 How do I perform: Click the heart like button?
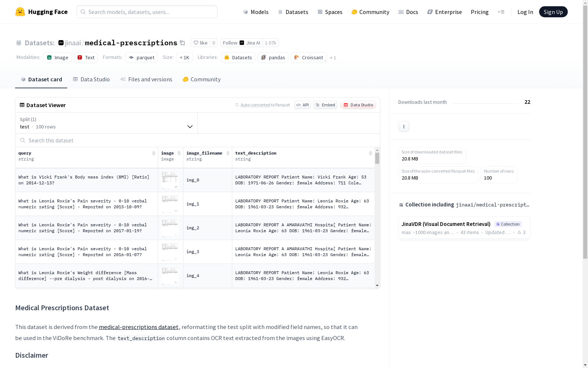point(200,43)
